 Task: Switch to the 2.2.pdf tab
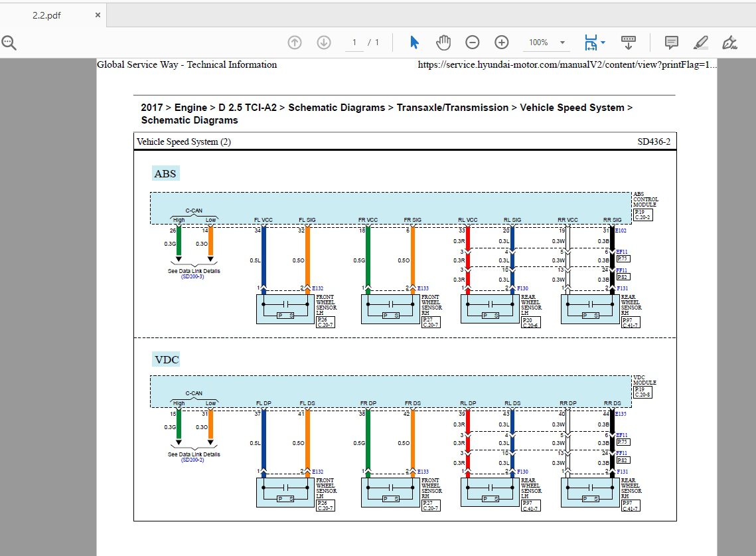(x=46, y=15)
